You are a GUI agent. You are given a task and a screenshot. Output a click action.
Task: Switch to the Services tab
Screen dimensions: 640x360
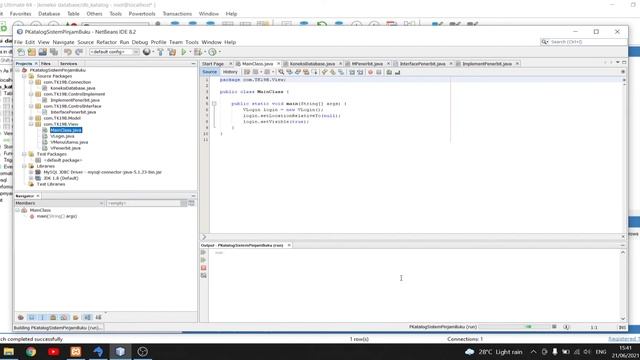pyautogui.click(x=68, y=64)
